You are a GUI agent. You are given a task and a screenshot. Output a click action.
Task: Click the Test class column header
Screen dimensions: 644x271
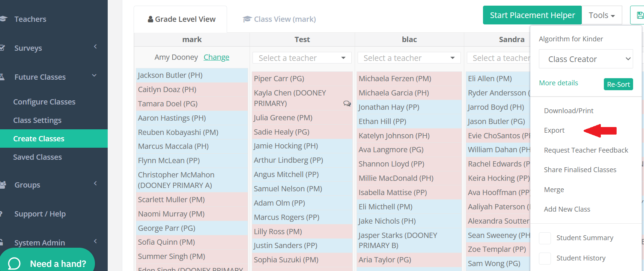[302, 39]
